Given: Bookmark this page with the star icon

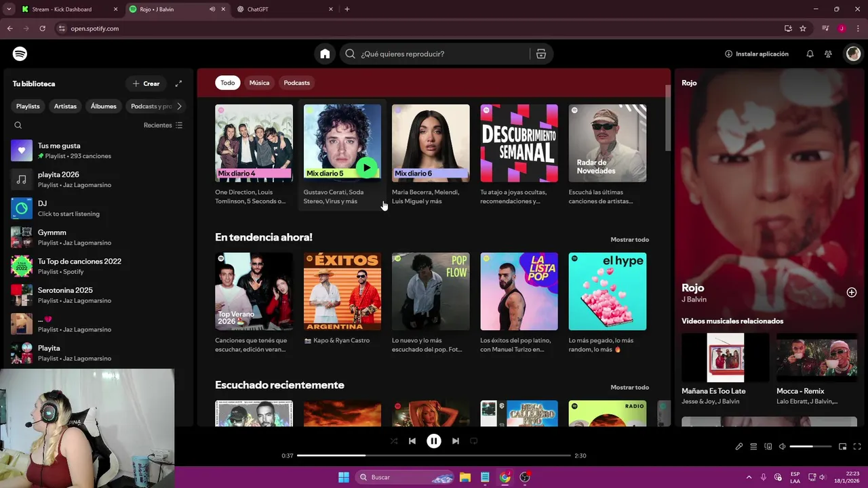Looking at the screenshot, I should [803, 28].
